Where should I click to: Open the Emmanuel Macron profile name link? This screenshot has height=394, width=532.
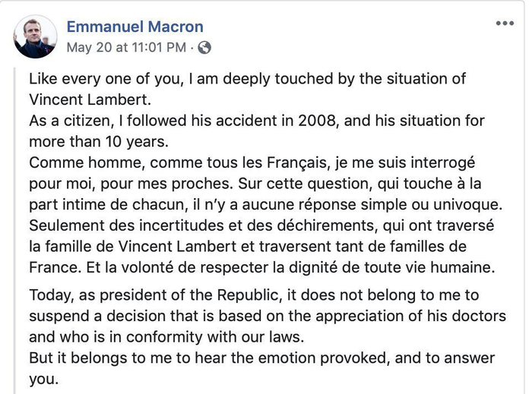click(135, 27)
